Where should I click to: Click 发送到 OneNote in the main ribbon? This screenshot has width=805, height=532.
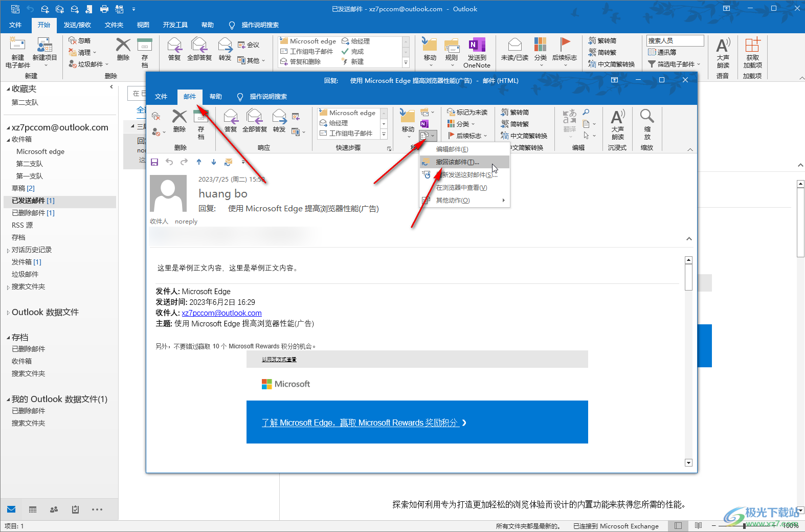pyautogui.click(x=477, y=53)
